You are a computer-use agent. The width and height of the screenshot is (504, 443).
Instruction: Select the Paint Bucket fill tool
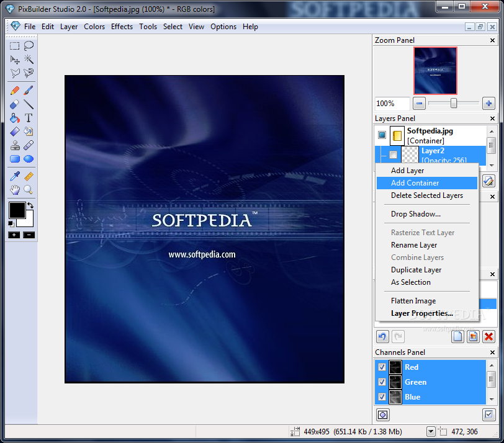pyautogui.click(x=14, y=119)
